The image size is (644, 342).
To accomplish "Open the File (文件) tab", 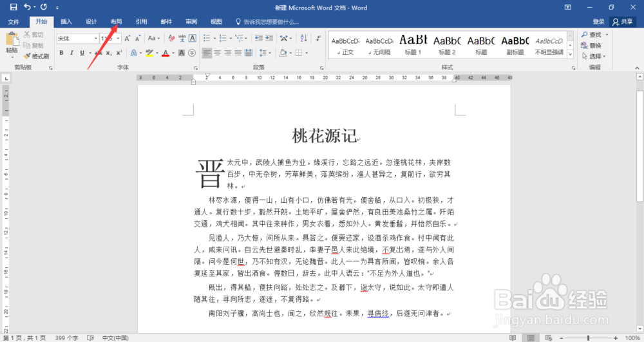I will coord(14,22).
